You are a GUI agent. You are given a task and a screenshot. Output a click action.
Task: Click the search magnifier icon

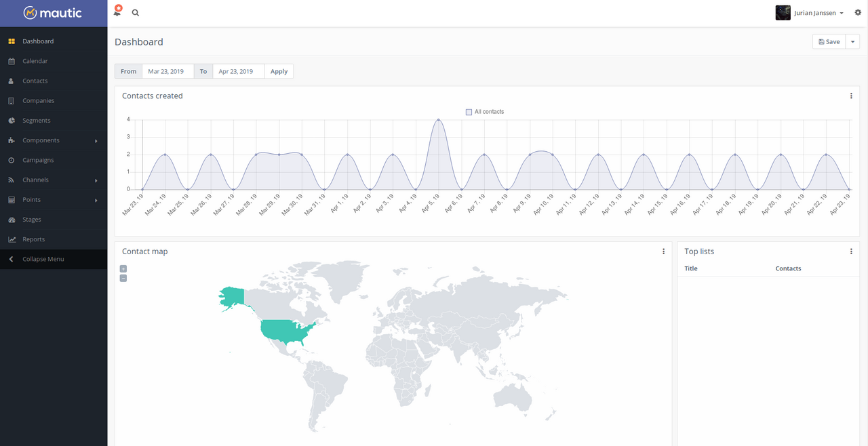point(136,13)
